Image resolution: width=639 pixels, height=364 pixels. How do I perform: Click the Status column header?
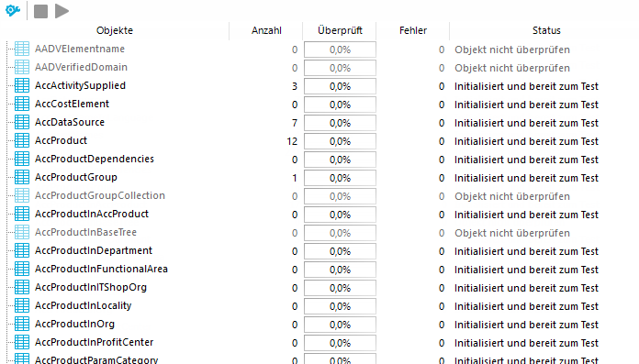coord(546,30)
